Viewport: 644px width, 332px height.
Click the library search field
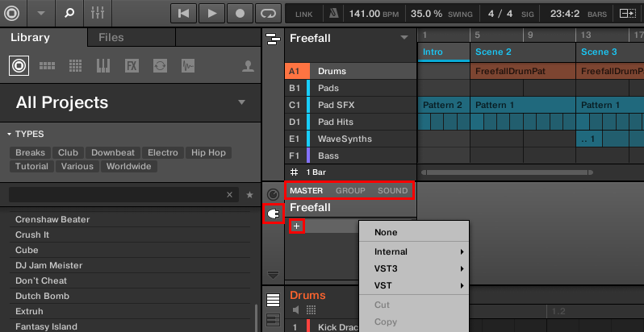115,194
